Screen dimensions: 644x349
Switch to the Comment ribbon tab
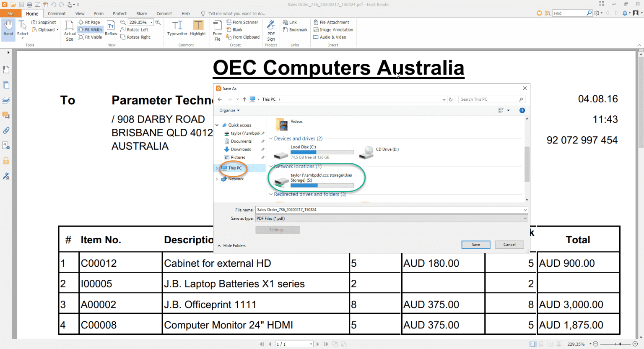coord(57,13)
